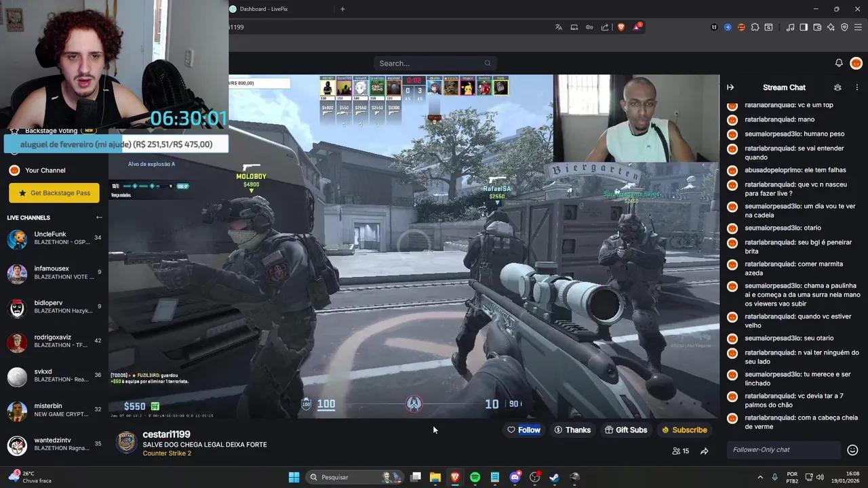Open the misterbin live channel
Screen dimensions: 868x488
[54, 411]
